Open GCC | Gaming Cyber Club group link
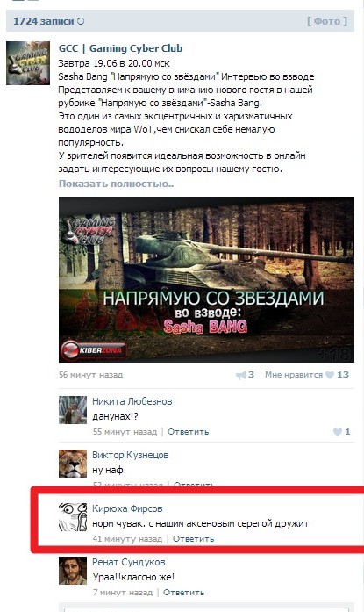The image size is (364, 612). pyautogui.click(x=120, y=48)
